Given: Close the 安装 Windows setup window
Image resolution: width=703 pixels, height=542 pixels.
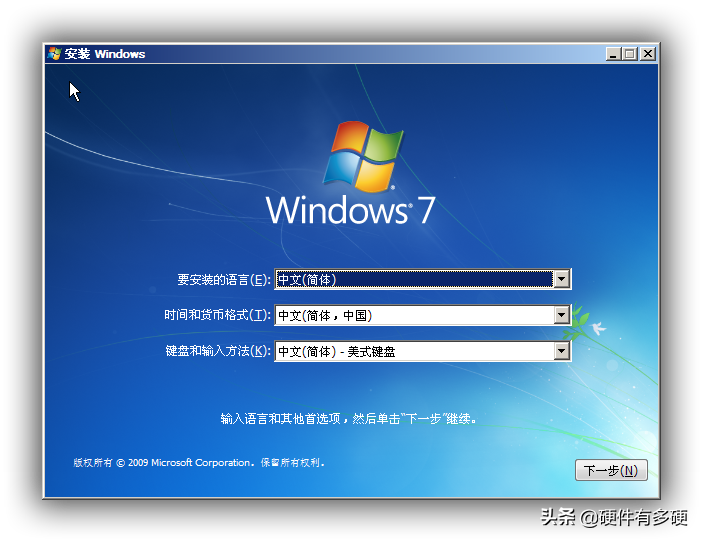Looking at the screenshot, I should [x=648, y=54].
